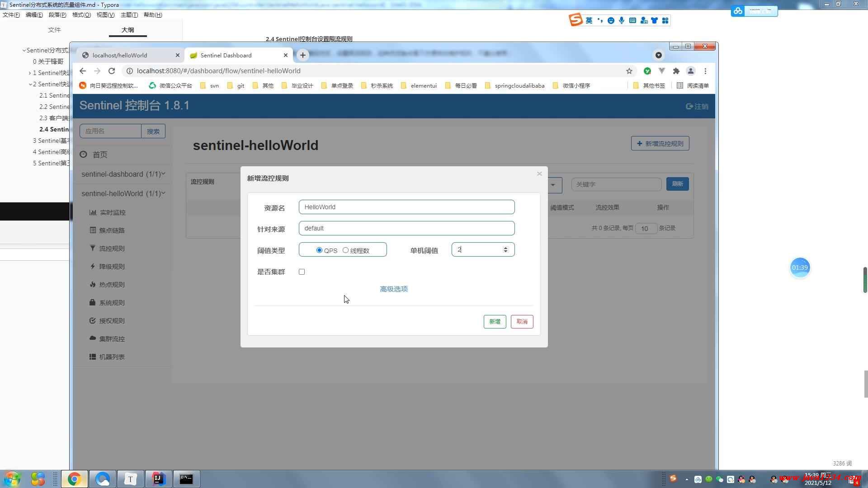Close the localhost/helloWorld tab
Image resolution: width=868 pixels, height=488 pixels.
177,55
